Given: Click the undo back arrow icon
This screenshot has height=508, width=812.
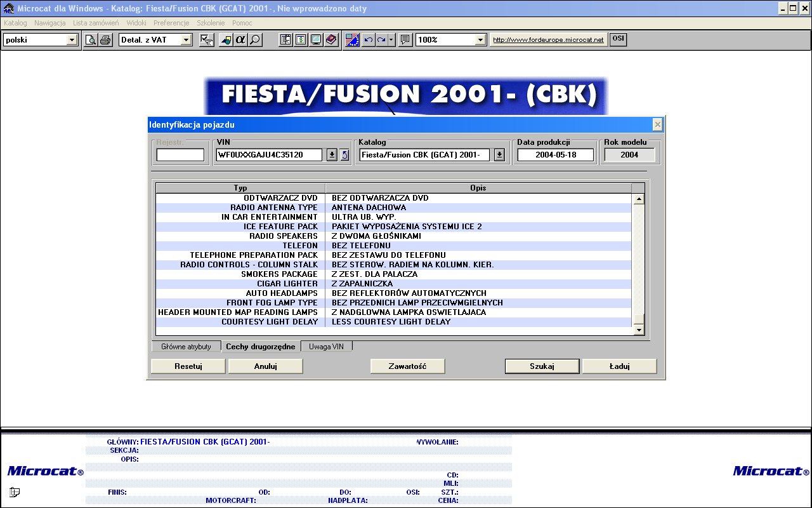Looking at the screenshot, I should 368,40.
